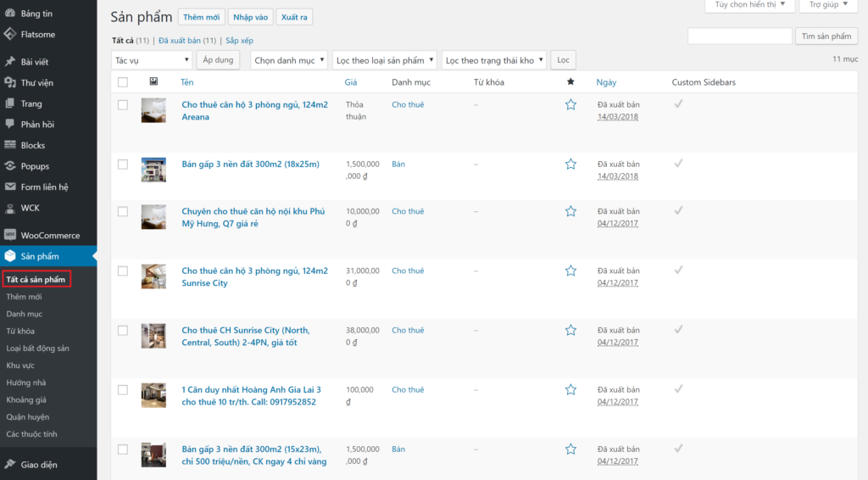This screenshot has height=480, width=868.
Task: Select checkbox for 1 Căn duy nhất Hoàng Anh Gia Lai
Action: [123, 389]
